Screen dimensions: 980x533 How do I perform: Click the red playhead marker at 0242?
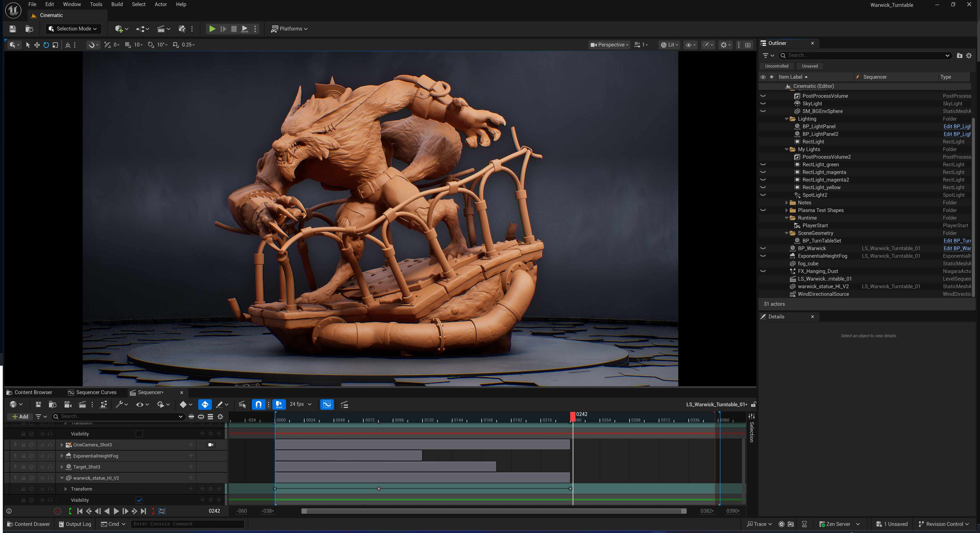572,416
